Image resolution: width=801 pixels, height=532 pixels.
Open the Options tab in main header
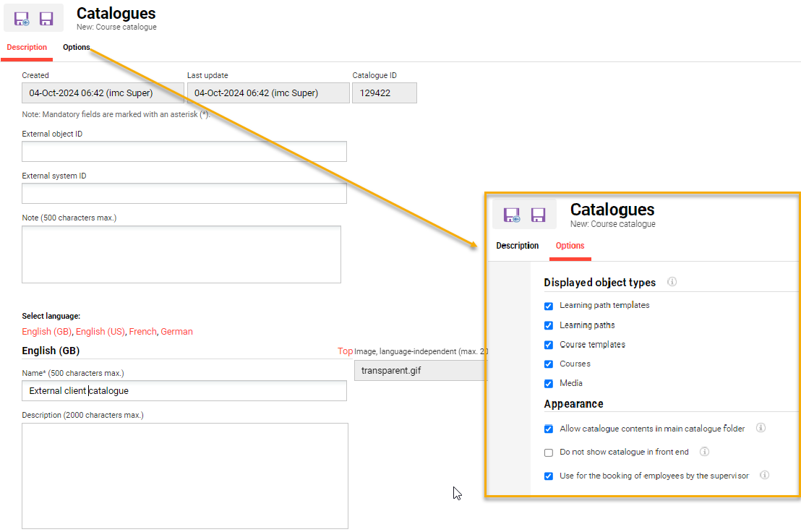coord(76,48)
